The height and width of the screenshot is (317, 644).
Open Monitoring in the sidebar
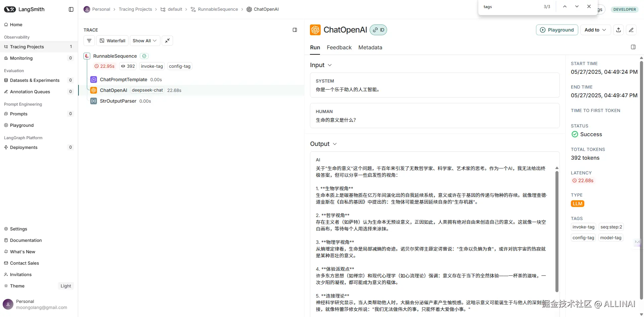39,58
